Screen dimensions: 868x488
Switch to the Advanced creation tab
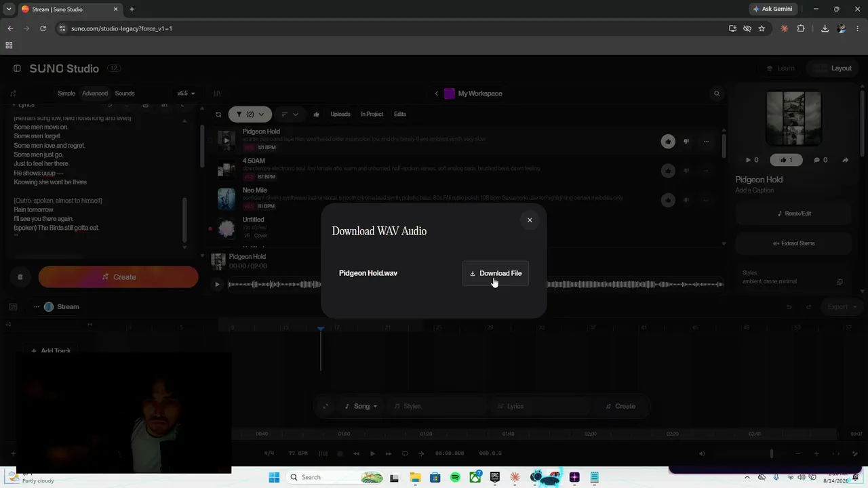tap(95, 94)
